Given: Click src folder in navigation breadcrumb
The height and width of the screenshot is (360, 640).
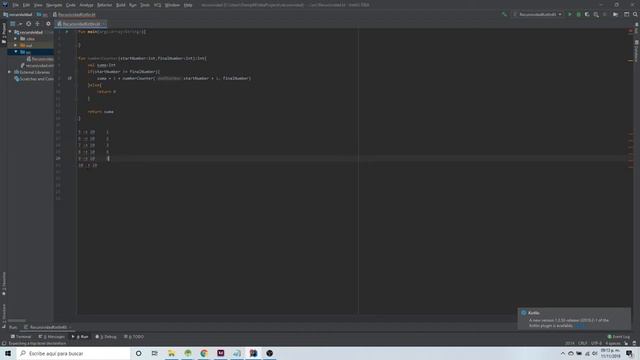Looking at the screenshot, I should [x=42, y=14].
